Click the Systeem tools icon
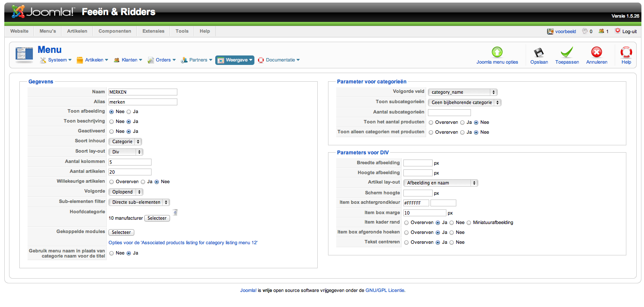This screenshot has width=644, height=307. 43,60
